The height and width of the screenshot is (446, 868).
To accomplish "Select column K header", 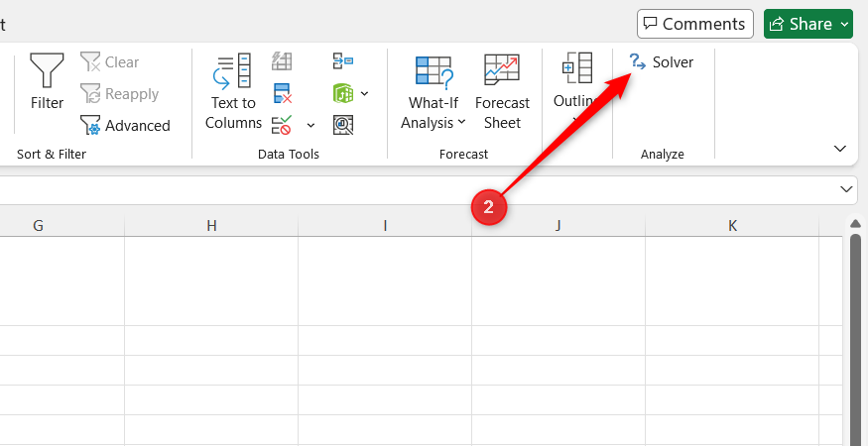I will pyautogui.click(x=732, y=226).
